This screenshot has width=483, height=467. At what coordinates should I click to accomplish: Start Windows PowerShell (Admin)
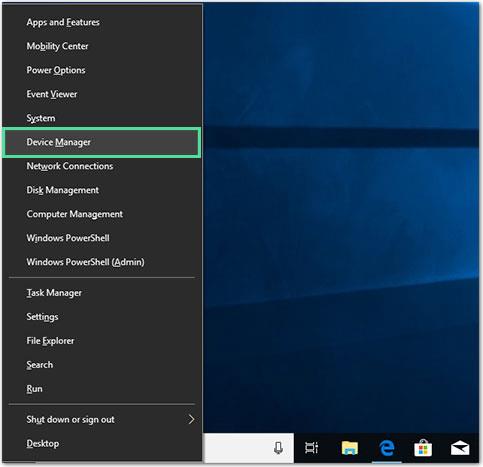(102, 262)
